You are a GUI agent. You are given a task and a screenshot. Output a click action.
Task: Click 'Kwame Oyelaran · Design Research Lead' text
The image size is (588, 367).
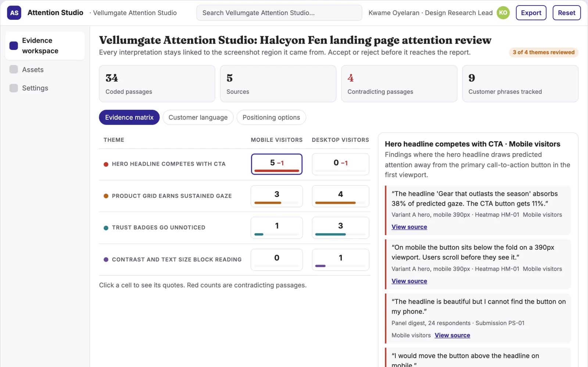[x=430, y=13]
